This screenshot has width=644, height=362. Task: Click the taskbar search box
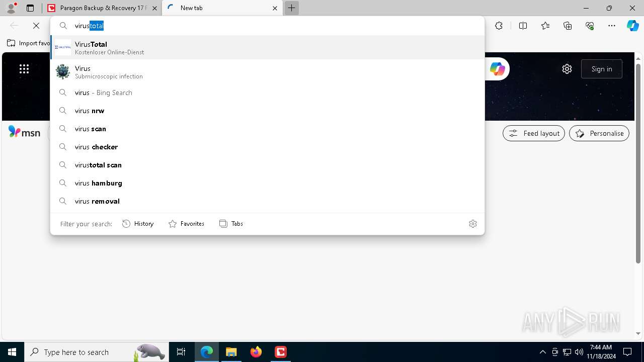tap(96, 352)
